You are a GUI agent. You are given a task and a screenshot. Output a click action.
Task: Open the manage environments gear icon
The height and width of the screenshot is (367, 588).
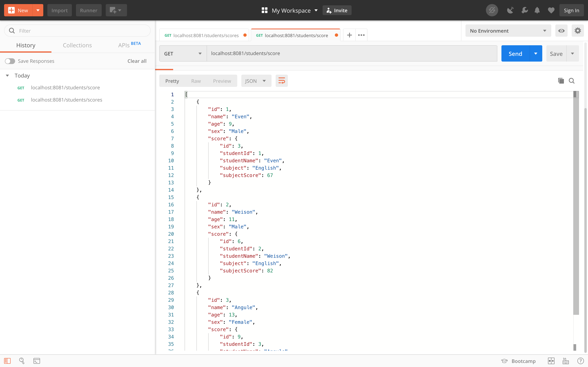(578, 31)
